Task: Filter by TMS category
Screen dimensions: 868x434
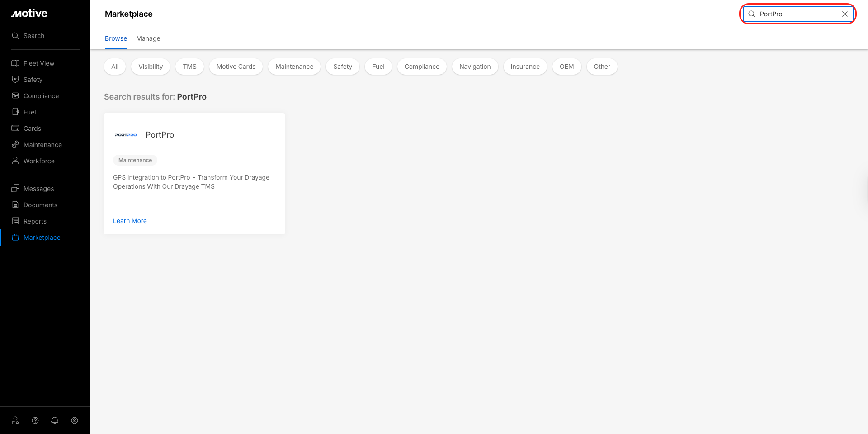Action: coord(189,67)
